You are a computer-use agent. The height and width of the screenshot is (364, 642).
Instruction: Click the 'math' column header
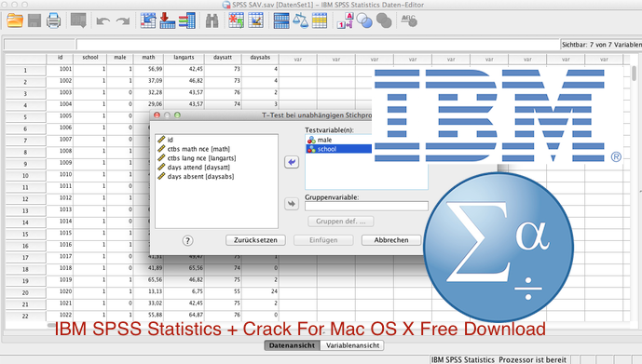[x=148, y=58]
